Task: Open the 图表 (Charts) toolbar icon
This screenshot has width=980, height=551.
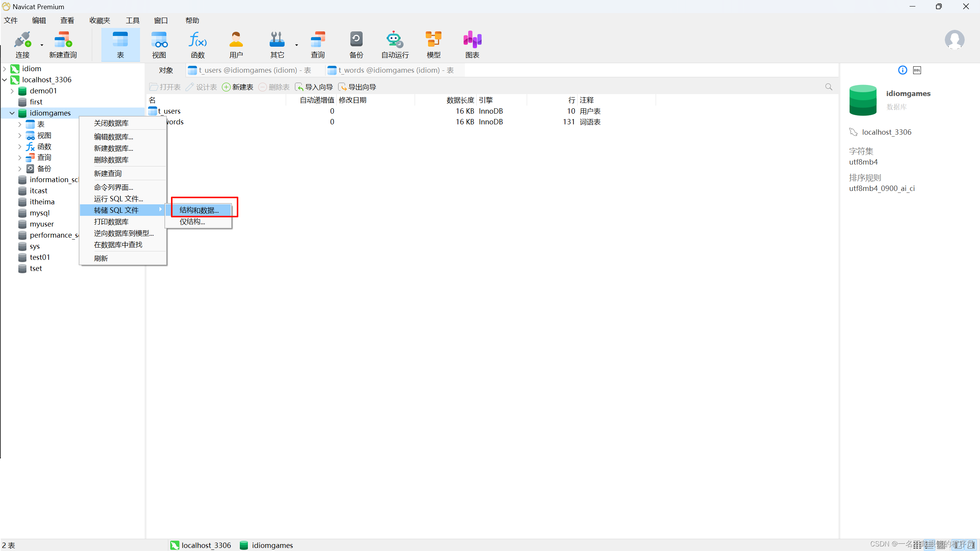Action: 472,45
